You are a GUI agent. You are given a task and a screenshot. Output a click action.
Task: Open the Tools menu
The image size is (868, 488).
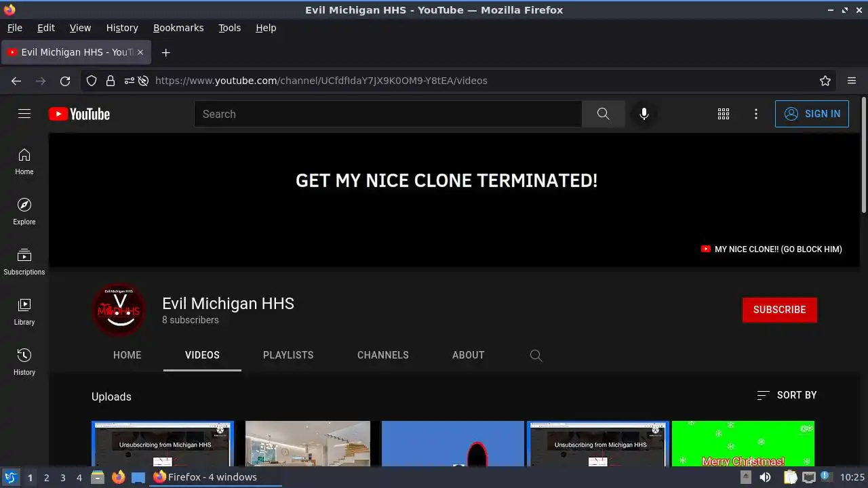(230, 28)
